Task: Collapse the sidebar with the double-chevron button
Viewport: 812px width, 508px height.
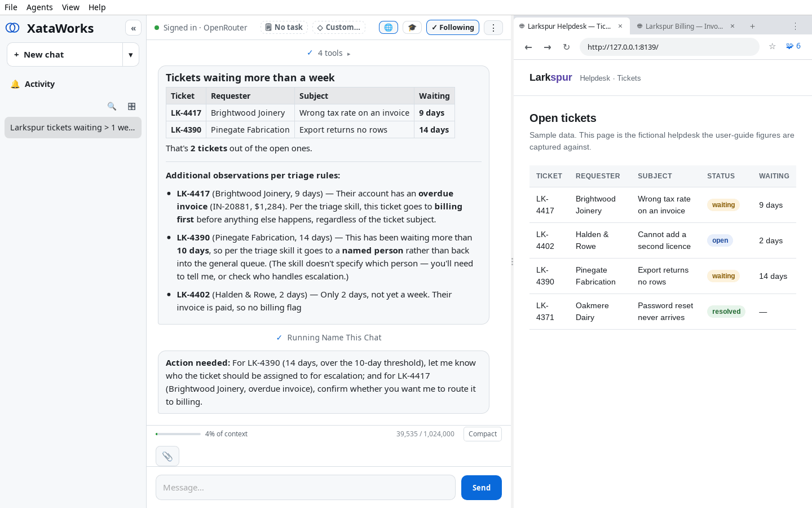Action: click(133, 28)
